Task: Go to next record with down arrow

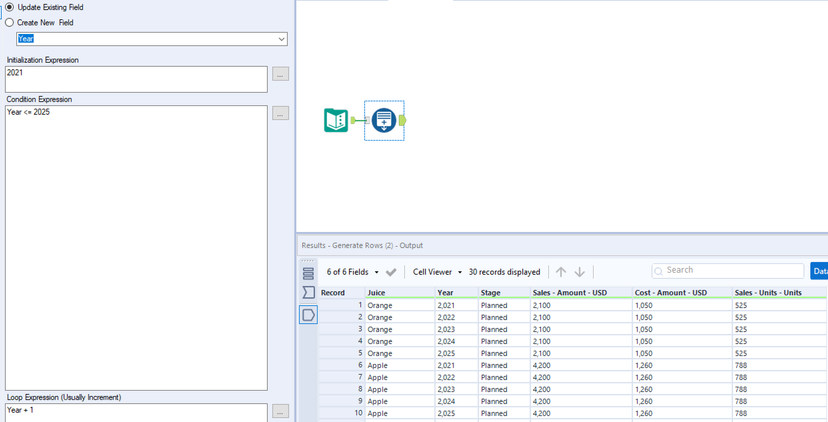Action: click(579, 272)
